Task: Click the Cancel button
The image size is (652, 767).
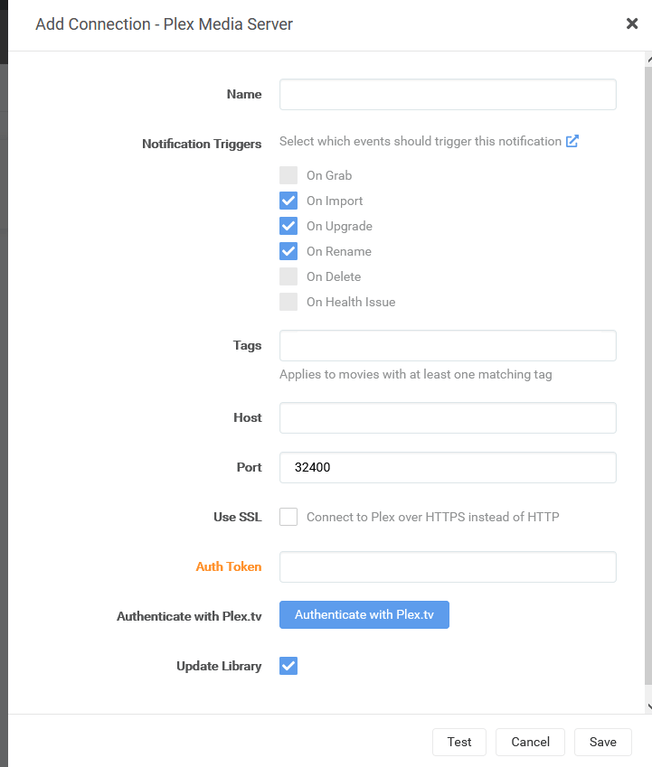Action: [x=530, y=742]
